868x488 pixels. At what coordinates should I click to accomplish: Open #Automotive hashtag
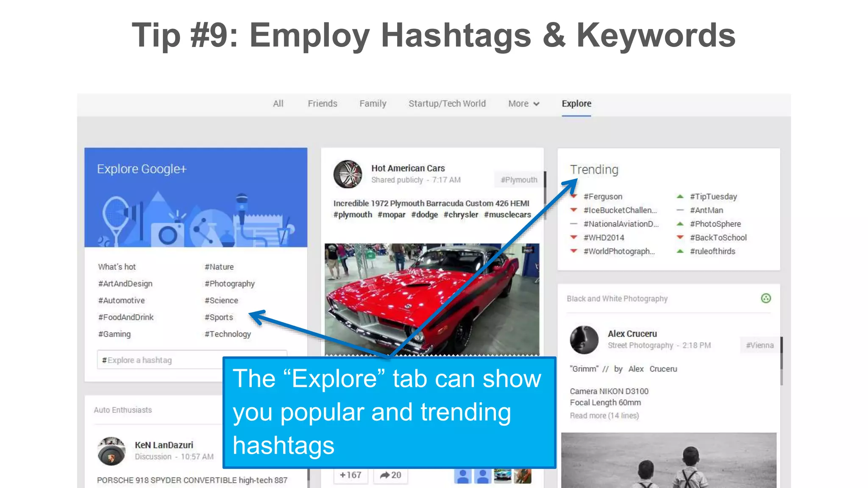[122, 300]
